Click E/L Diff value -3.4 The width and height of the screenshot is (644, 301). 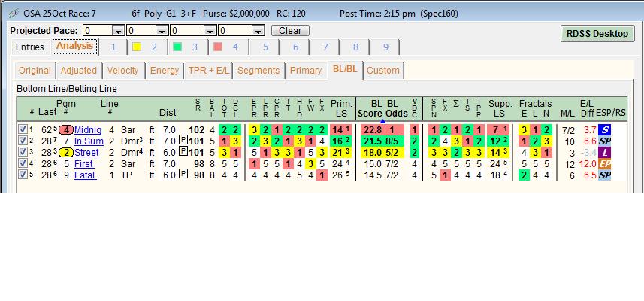click(587, 153)
